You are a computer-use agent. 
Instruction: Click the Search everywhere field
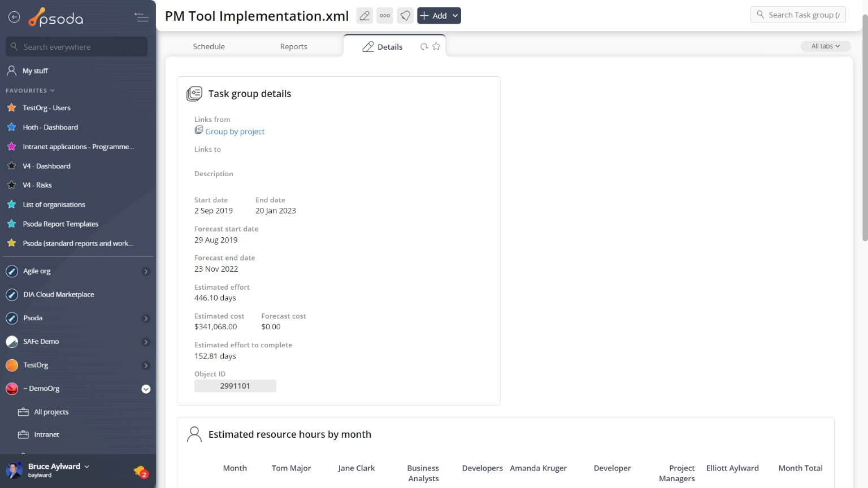(77, 47)
